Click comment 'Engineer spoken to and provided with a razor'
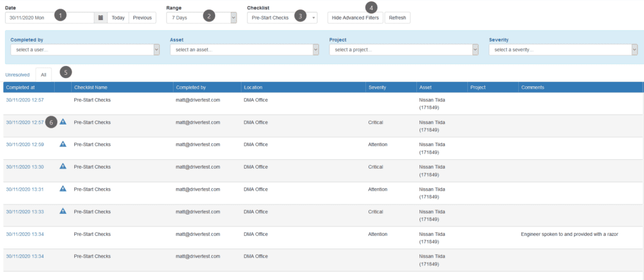This screenshot has height=280, width=644. coord(570,234)
